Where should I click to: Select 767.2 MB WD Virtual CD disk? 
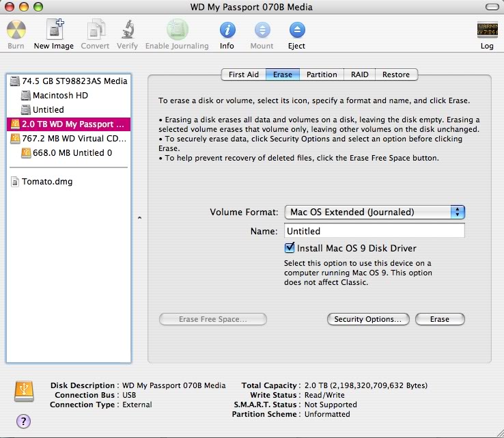(x=68, y=139)
